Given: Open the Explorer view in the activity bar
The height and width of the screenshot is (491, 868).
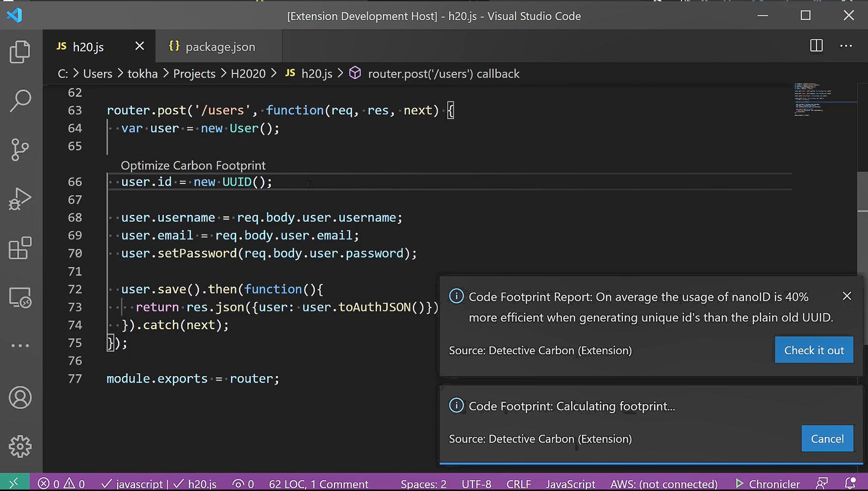Looking at the screenshot, I should [x=20, y=52].
